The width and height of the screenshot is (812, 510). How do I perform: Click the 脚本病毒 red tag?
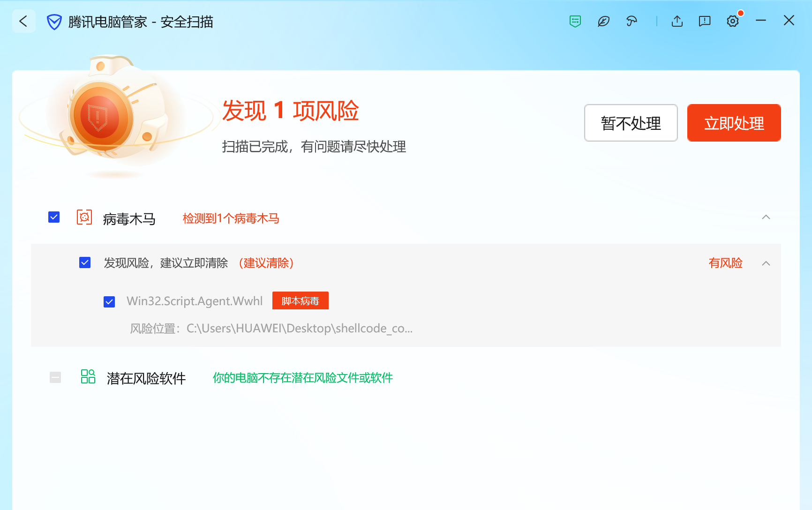(301, 301)
